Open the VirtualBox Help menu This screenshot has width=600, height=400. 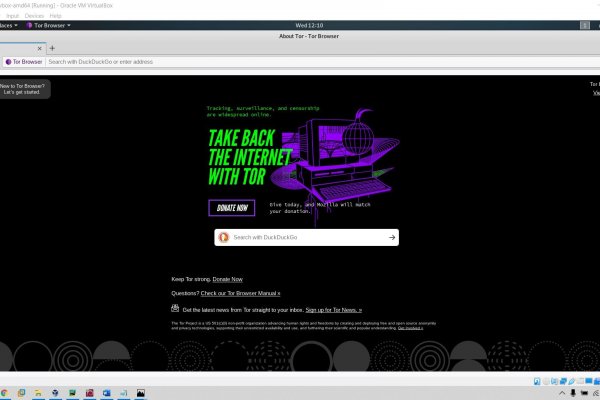55,16
